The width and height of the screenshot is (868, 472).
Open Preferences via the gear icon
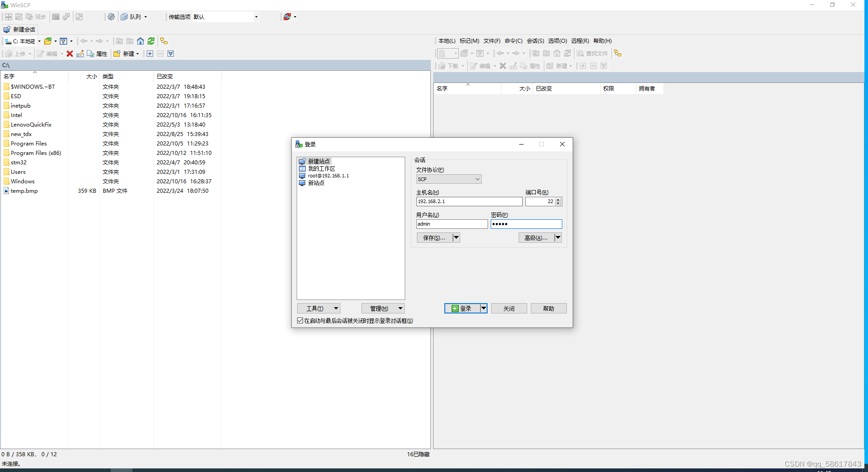(111, 17)
